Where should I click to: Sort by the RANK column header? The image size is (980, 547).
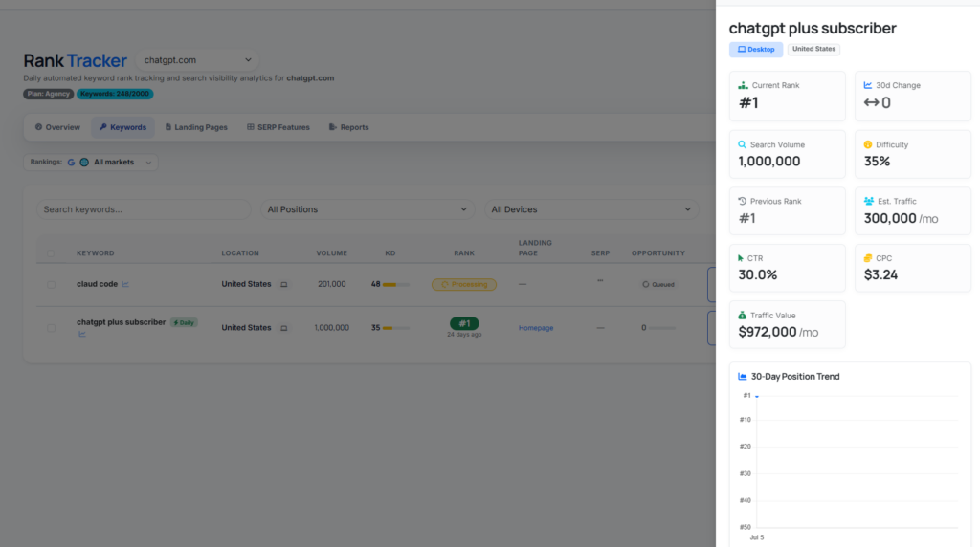click(464, 253)
